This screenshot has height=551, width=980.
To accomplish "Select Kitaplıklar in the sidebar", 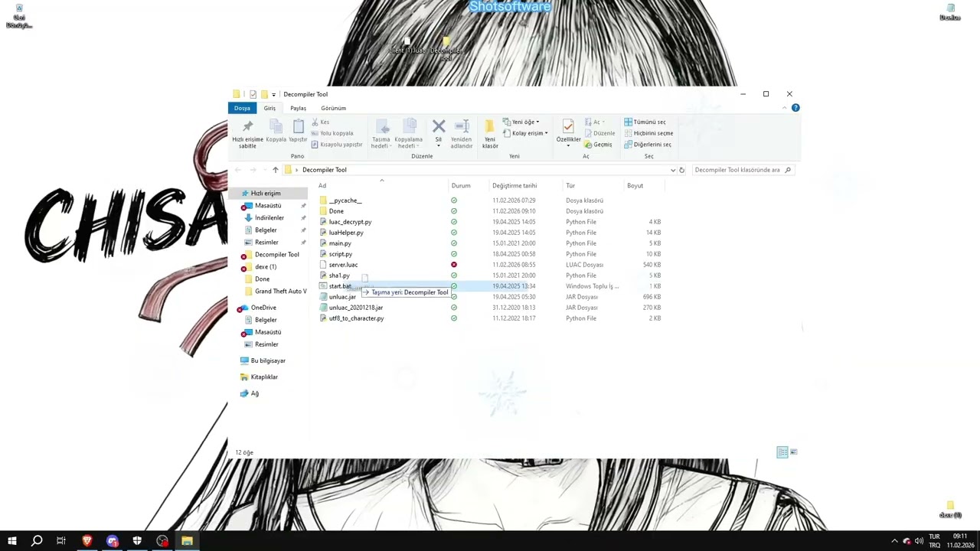I will coord(264,377).
